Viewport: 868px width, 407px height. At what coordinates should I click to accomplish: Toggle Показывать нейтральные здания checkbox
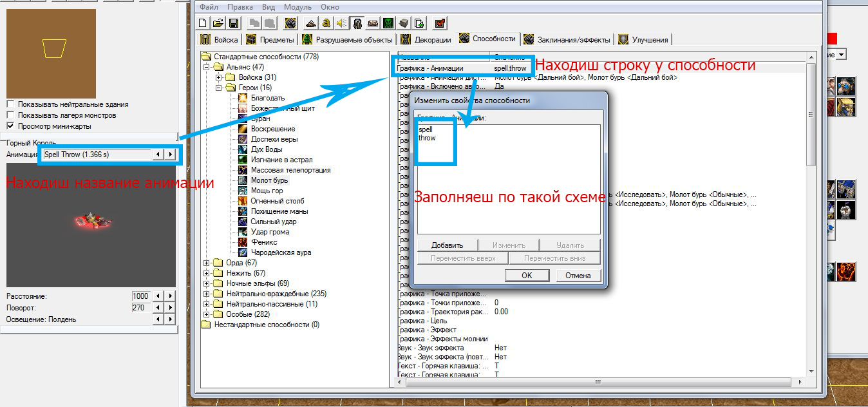click(x=10, y=104)
